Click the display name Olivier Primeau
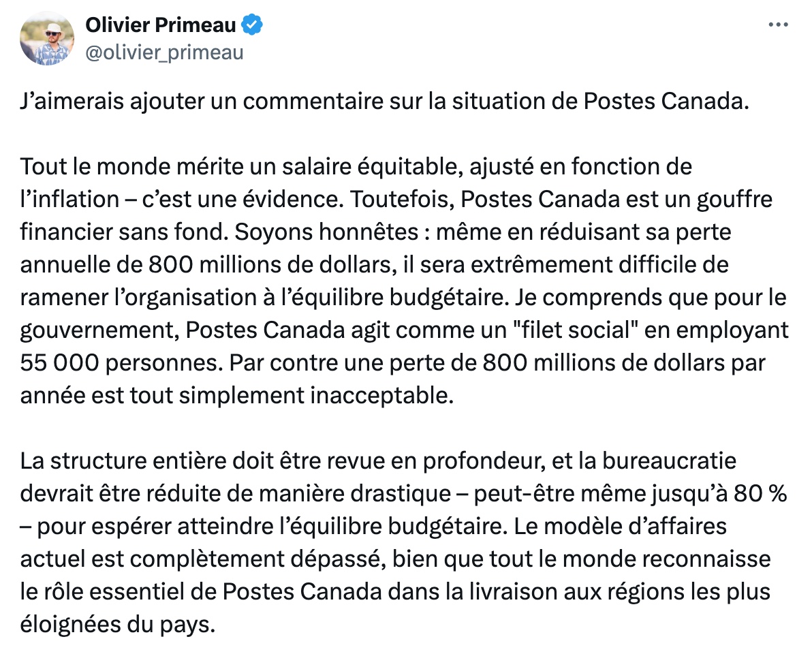812x654 pixels. coord(161,25)
